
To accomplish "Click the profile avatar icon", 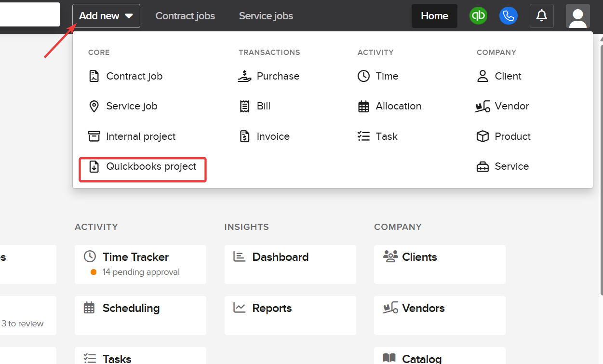I will [577, 16].
